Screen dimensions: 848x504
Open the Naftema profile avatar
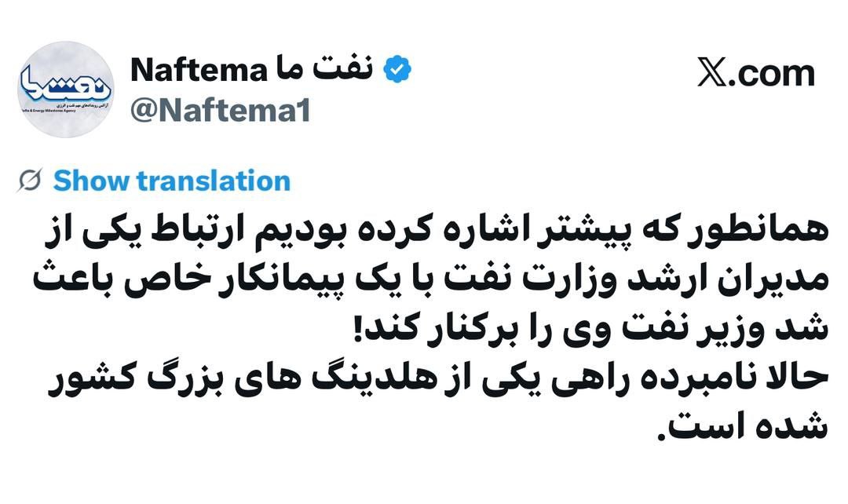click(x=65, y=89)
